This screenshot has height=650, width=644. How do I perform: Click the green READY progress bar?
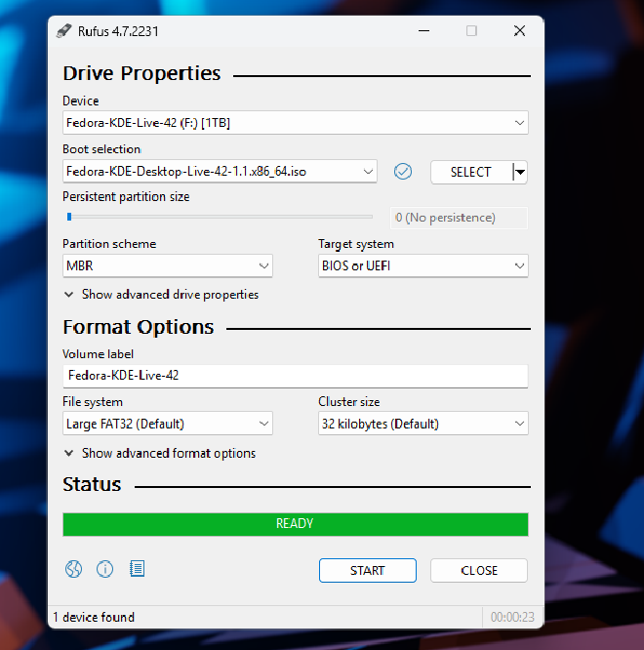point(296,524)
